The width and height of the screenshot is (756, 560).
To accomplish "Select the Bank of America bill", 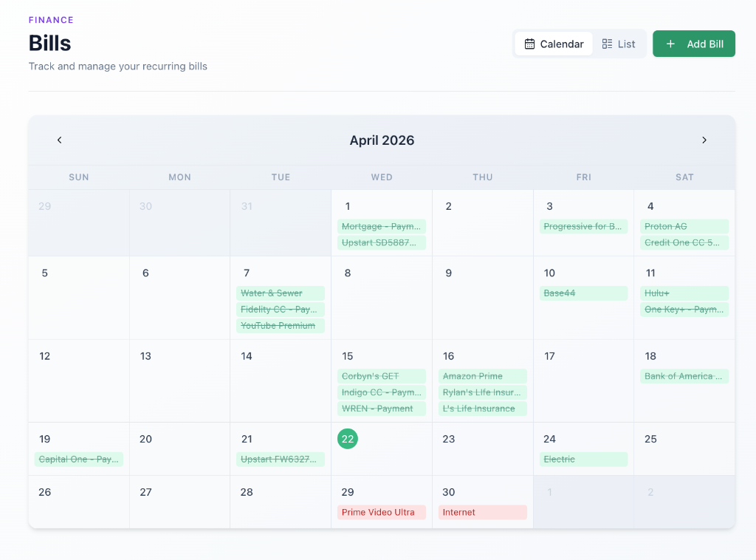I will pyautogui.click(x=684, y=376).
